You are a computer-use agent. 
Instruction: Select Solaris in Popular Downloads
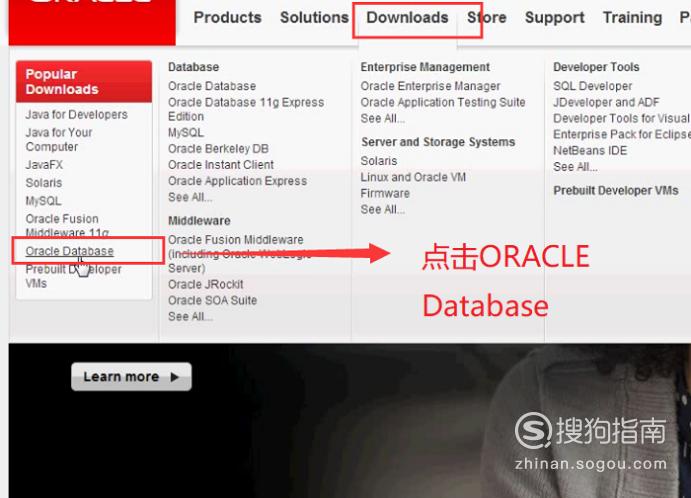coord(44,183)
